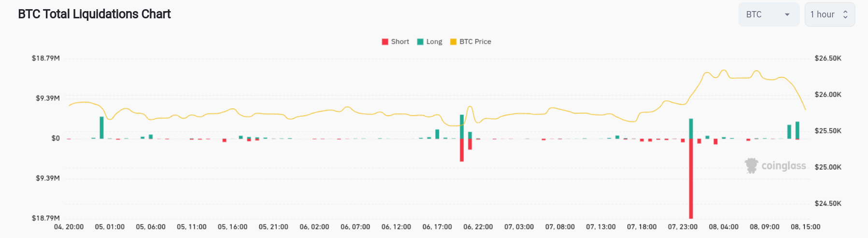Click the yellow BTC Price swatch

(453, 42)
